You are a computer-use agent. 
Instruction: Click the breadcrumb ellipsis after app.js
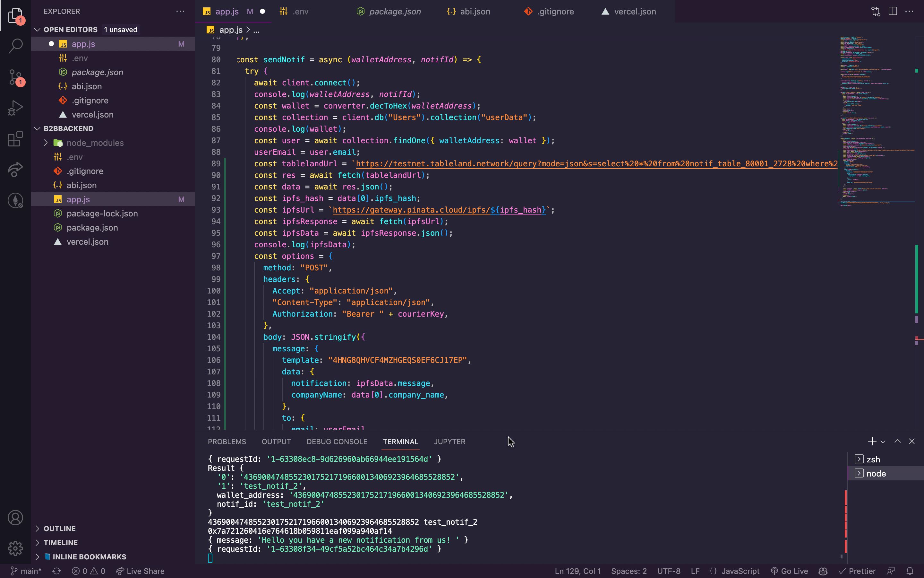(257, 30)
